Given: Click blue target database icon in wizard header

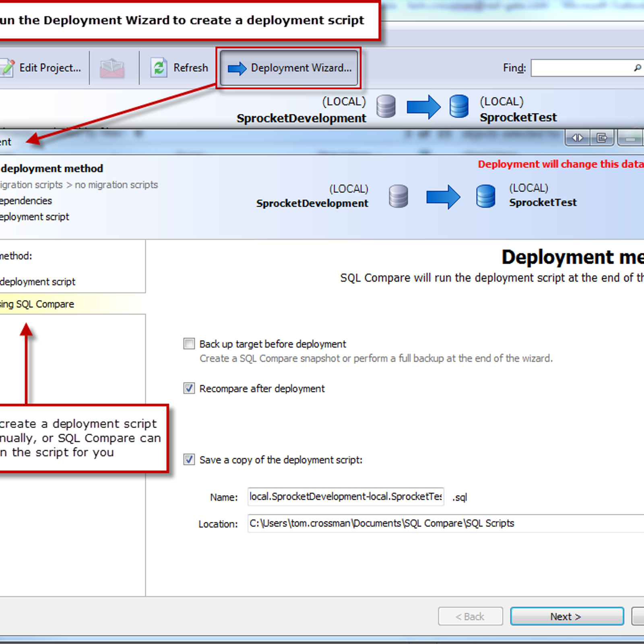Looking at the screenshot, I should tap(486, 196).
